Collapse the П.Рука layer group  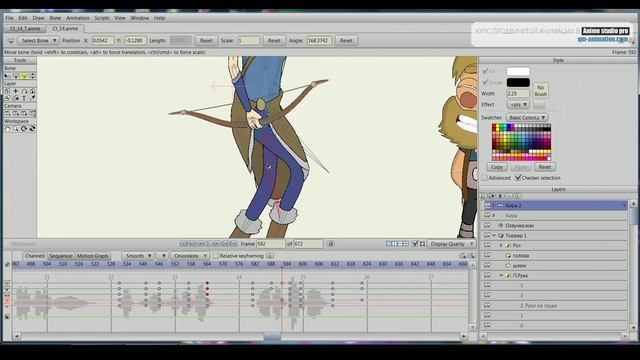coord(501,276)
